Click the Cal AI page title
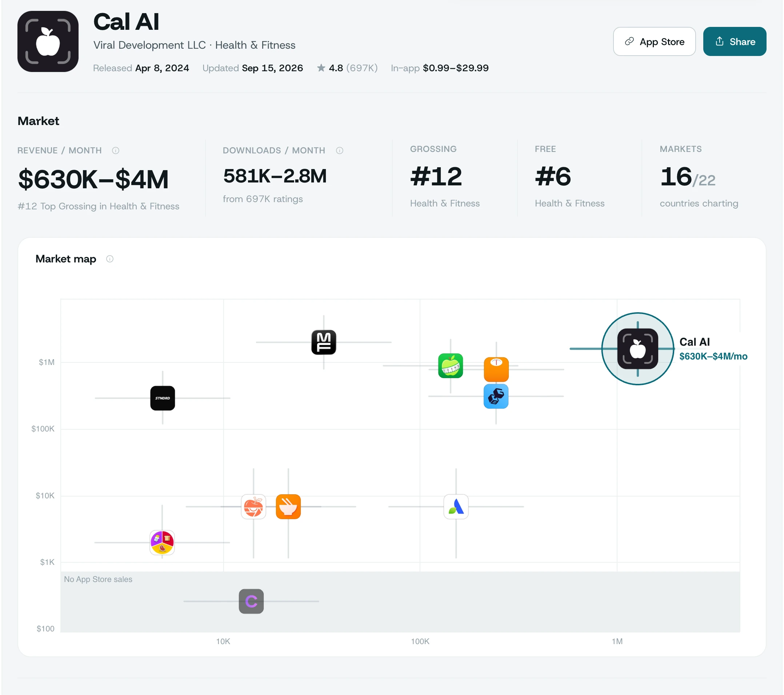The width and height of the screenshot is (784, 695). tap(126, 21)
